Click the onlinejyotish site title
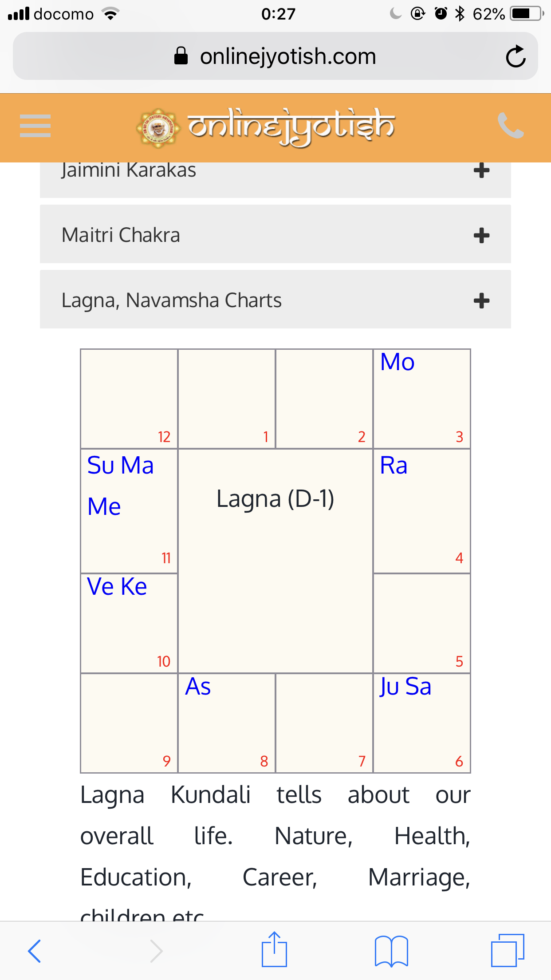The width and height of the screenshot is (551, 980). pyautogui.click(x=291, y=127)
